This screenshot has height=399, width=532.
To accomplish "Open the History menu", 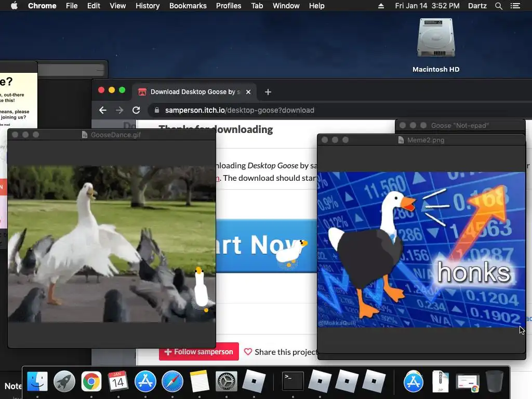I will (x=148, y=6).
